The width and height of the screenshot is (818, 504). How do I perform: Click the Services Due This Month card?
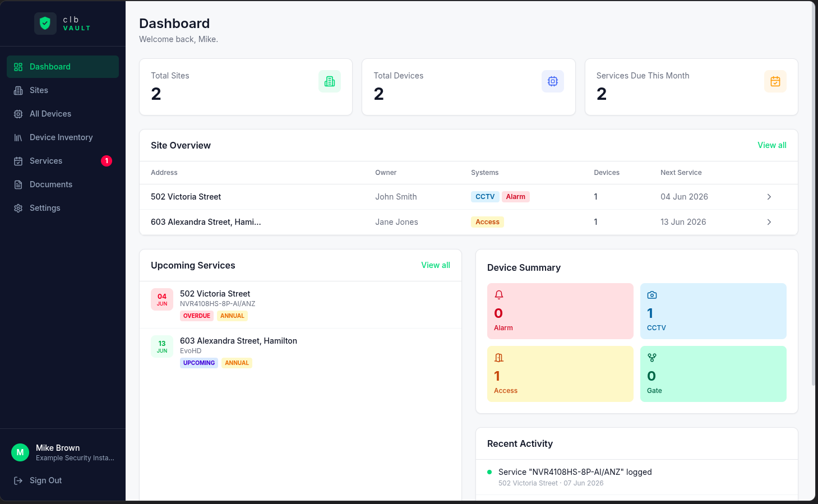[691, 87]
